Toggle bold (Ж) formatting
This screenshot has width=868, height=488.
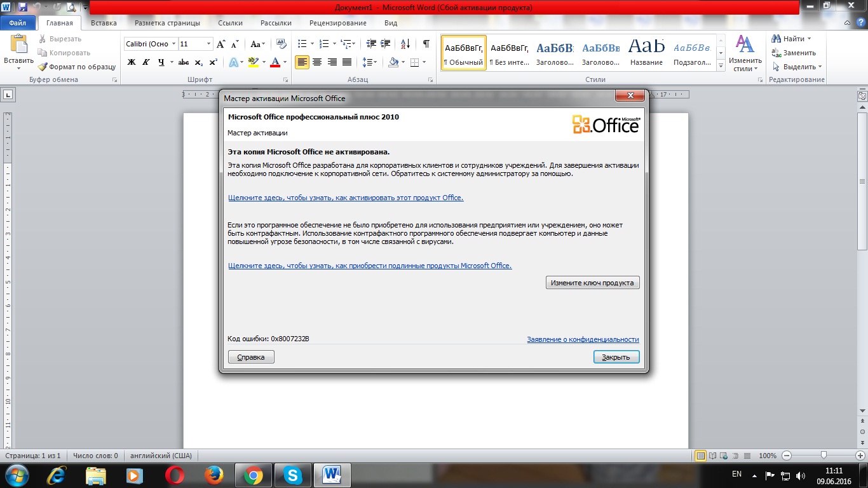click(132, 62)
